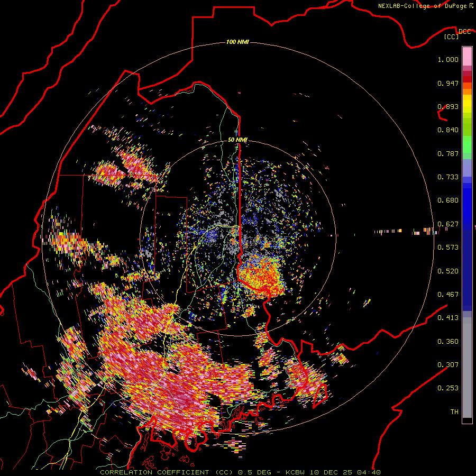Screen dimensions: 476x476
Task: Click the 0.253 scale value
Action: pos(448,388)
